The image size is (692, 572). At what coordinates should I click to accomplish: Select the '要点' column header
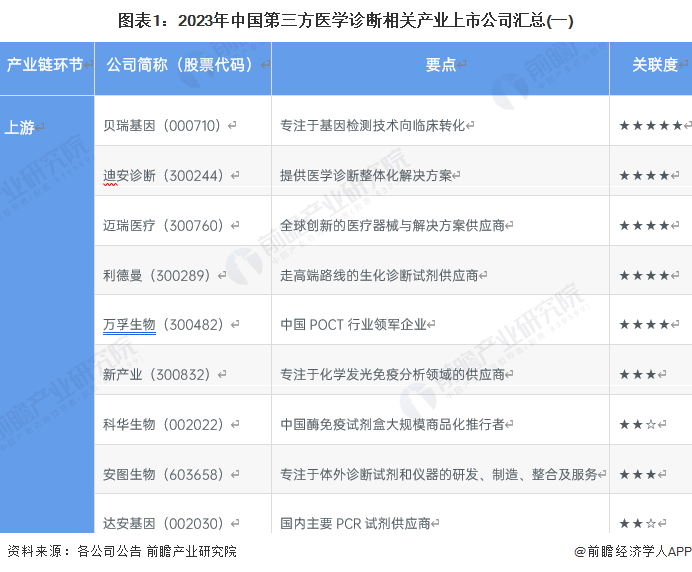pos(440,65)
